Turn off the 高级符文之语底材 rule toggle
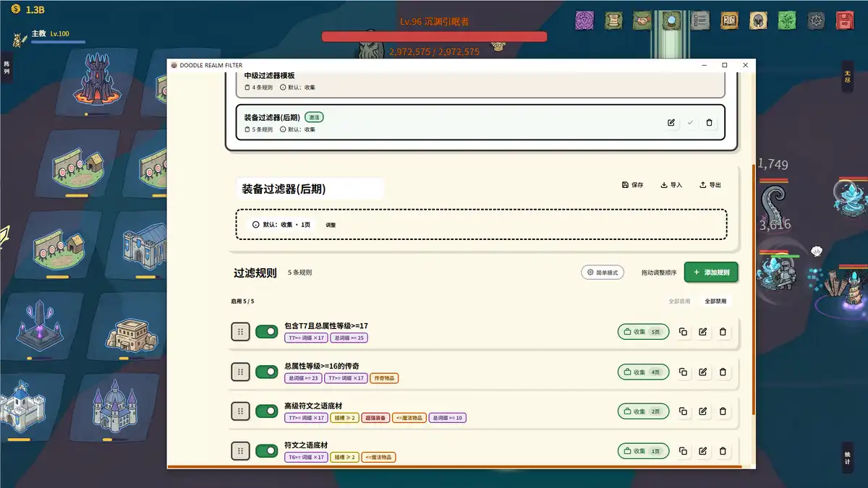 tap(267, 411)
